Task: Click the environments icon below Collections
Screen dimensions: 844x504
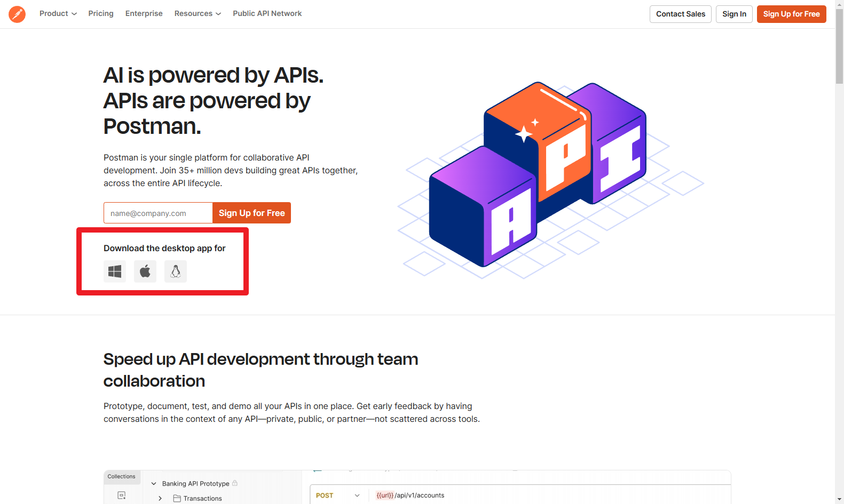Action: click(122, 495)
